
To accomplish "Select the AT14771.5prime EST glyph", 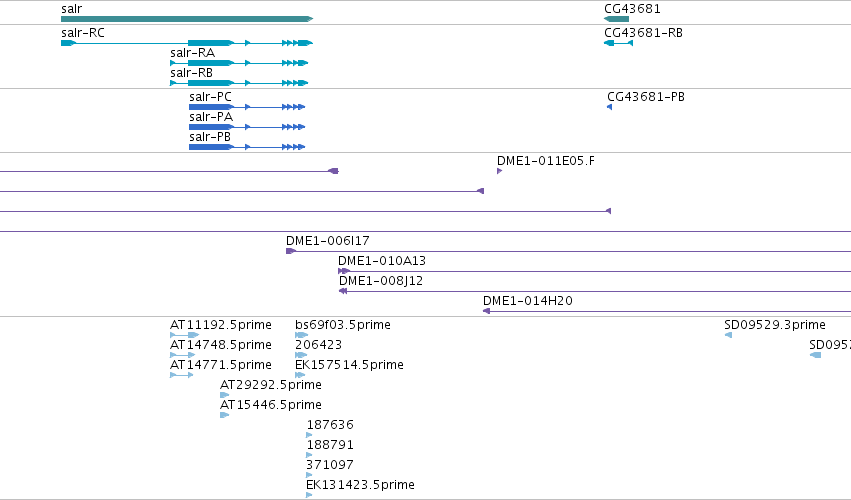I will pos(182,375).
